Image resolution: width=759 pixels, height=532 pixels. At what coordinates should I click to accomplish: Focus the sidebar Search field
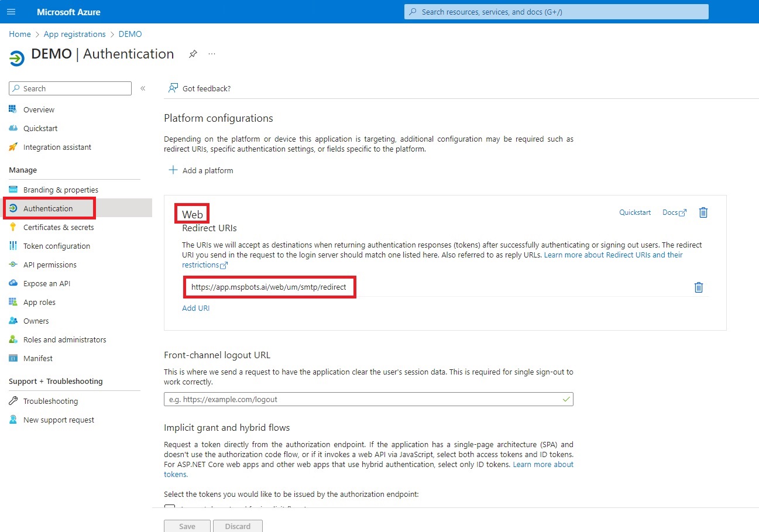[70, 88]
